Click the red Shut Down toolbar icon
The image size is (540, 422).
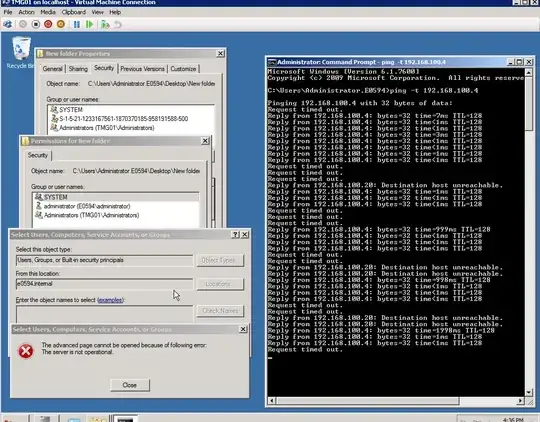tap(48, 24)
